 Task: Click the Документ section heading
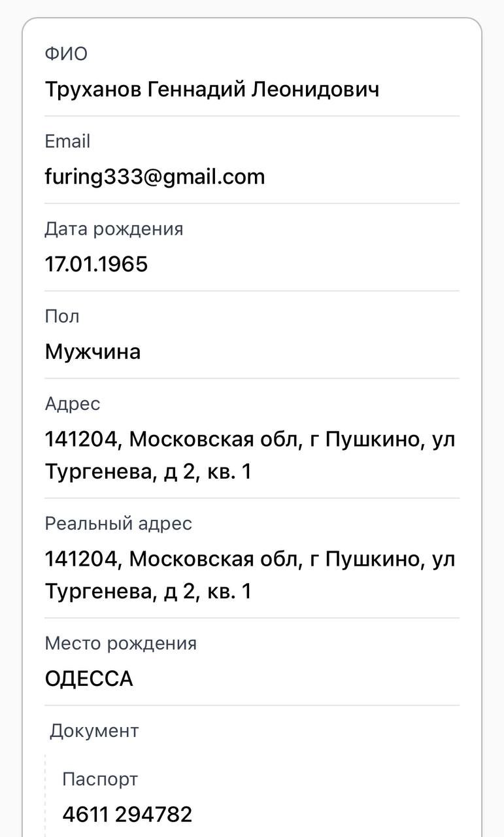94,730
